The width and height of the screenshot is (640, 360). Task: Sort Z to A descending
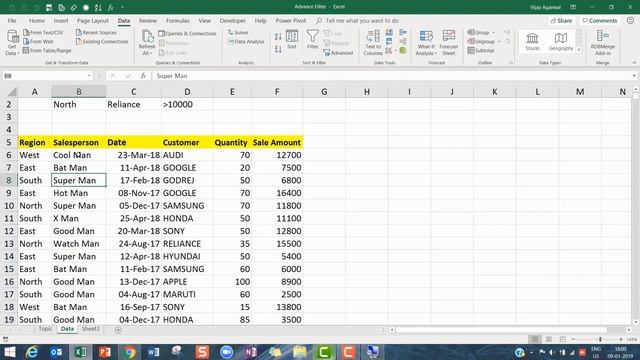(278, 49)
